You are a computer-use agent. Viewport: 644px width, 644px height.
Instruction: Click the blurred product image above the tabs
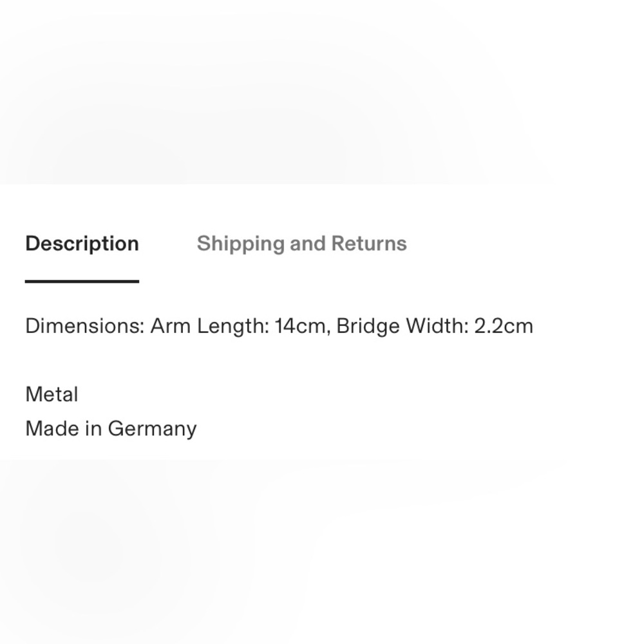click(322, 92)
